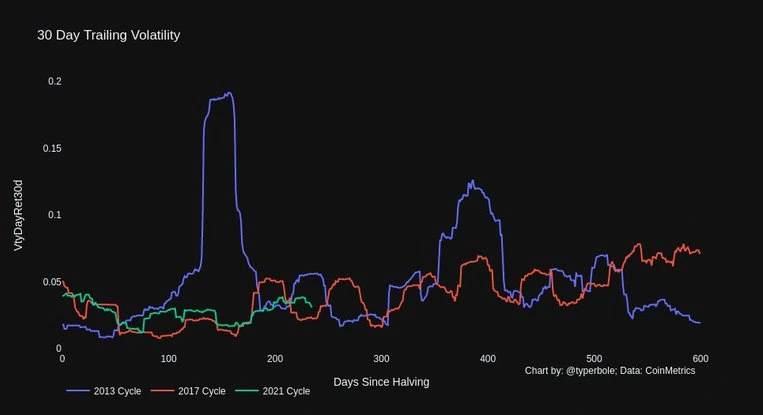763x415 pixels.
Task: Click the x-axis tick labeled 300
Action: tap(382, 359)
